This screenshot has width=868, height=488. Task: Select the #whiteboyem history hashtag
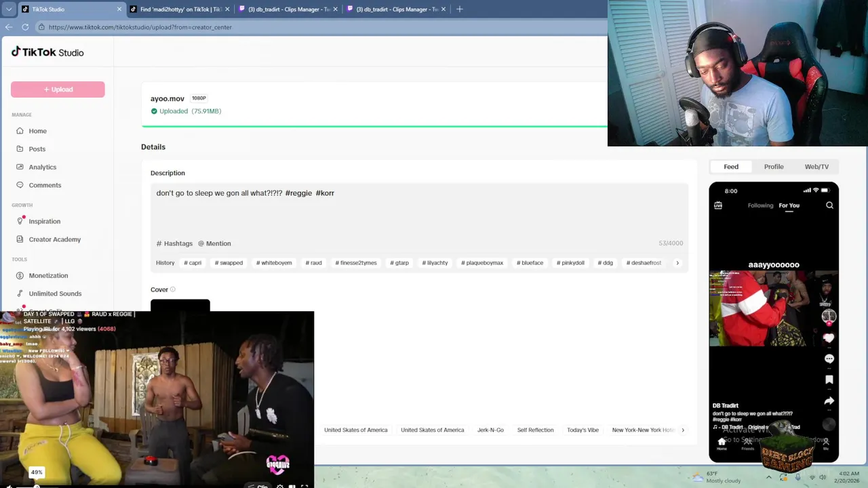point(274,263)
